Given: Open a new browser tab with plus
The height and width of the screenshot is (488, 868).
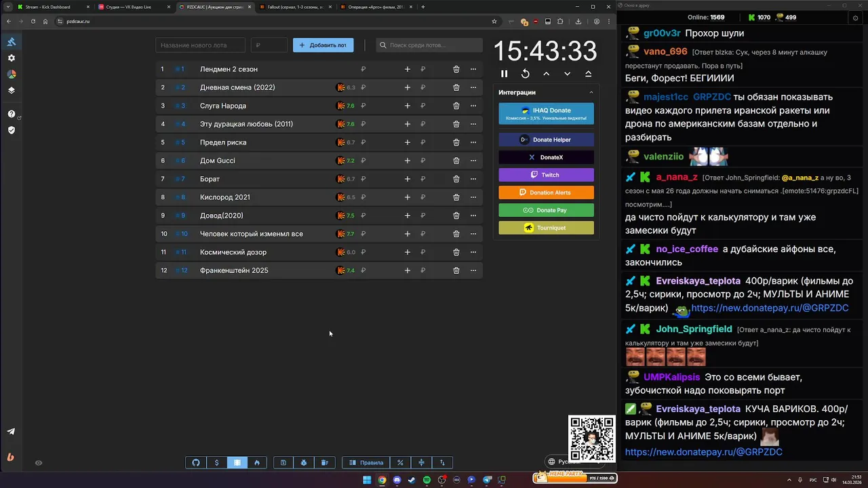Looking at the screenshot, I should (x=423, y=7).
